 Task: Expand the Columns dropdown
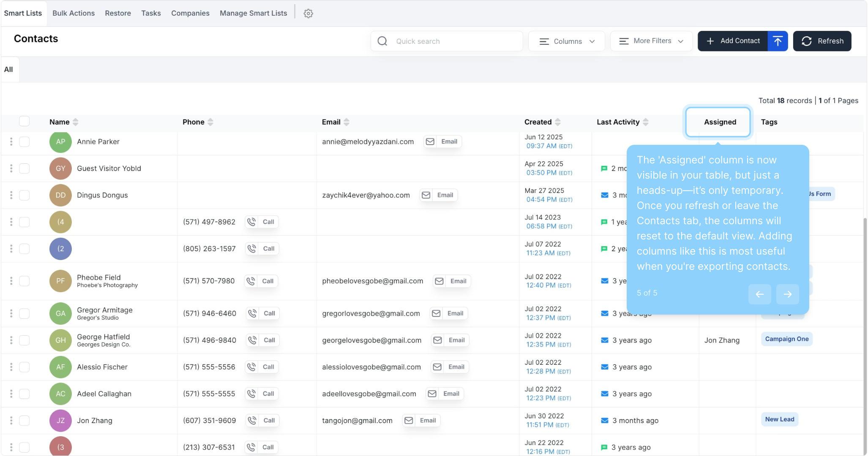(x=567, y=41)
